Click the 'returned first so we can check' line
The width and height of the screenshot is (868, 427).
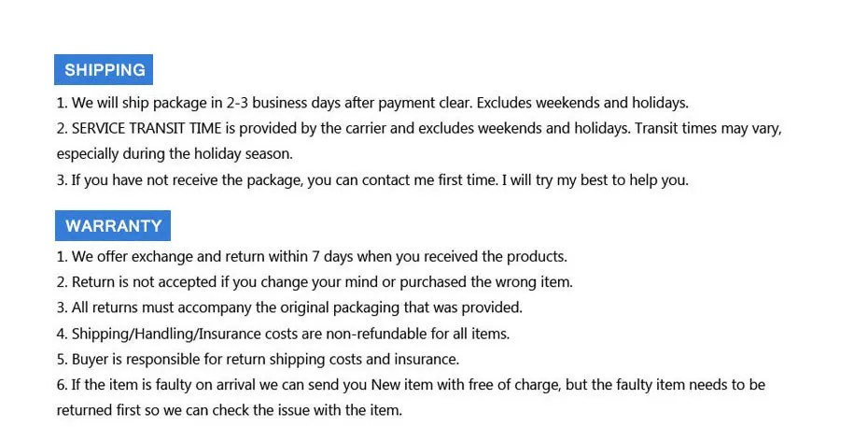tap(230, 410)
